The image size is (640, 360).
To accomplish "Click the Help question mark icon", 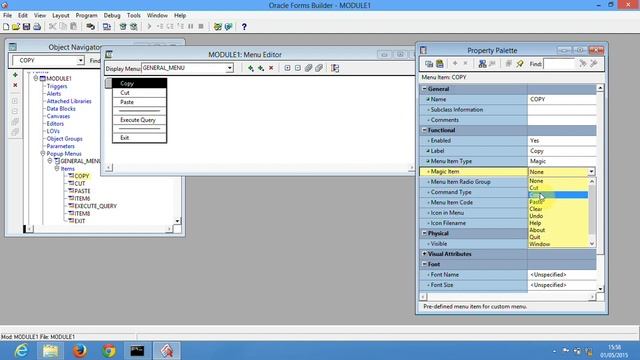I will pyautogui.click(x=244, y=27).
